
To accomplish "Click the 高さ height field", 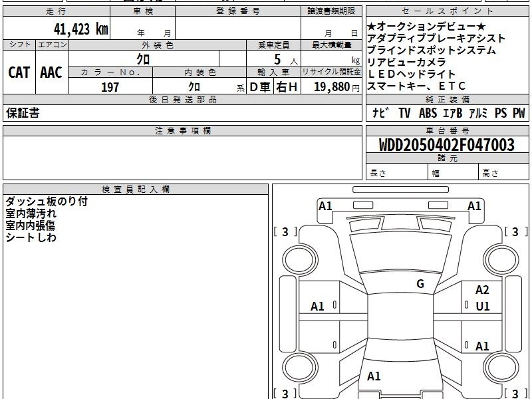I will click(504, 172).
